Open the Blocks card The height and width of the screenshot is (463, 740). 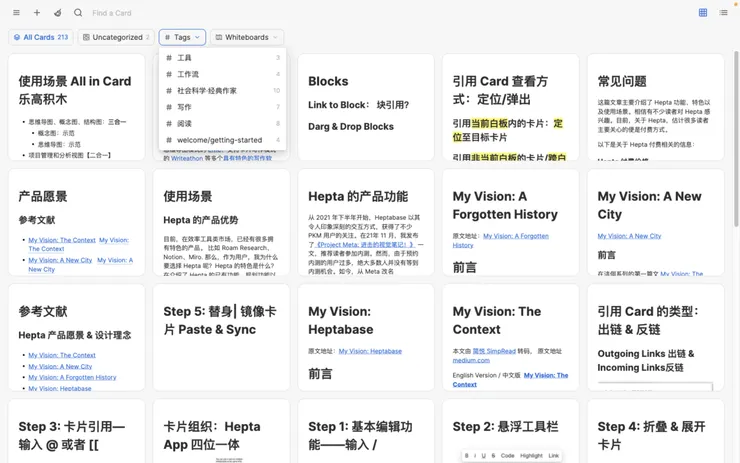(366, 107)
